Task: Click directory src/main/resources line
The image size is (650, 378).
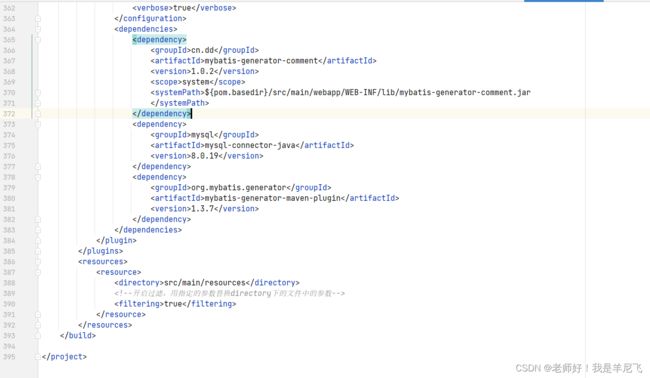Action: coord(207,283)
